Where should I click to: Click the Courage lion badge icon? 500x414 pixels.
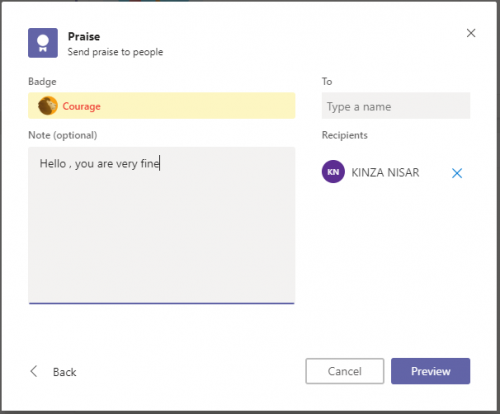(47, 106)
